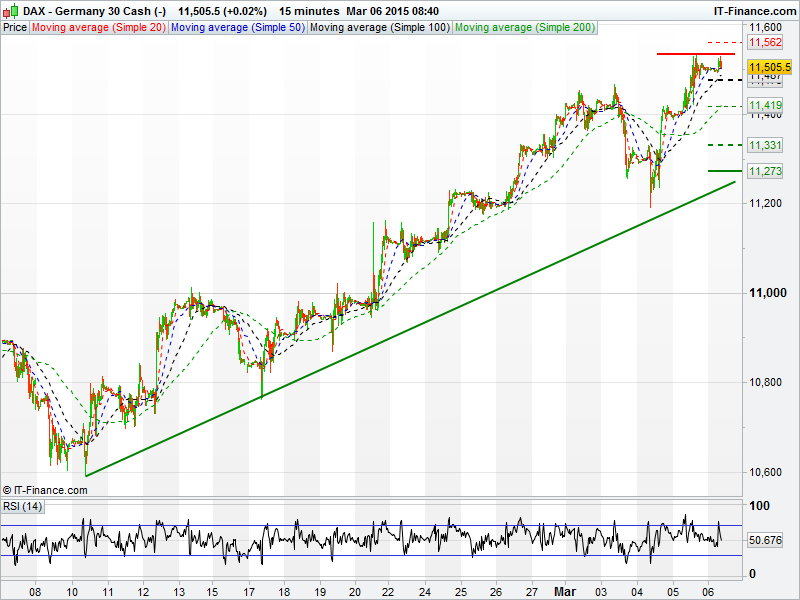
Task: Click the 11,331 support level tag
Action: point(766,145)
